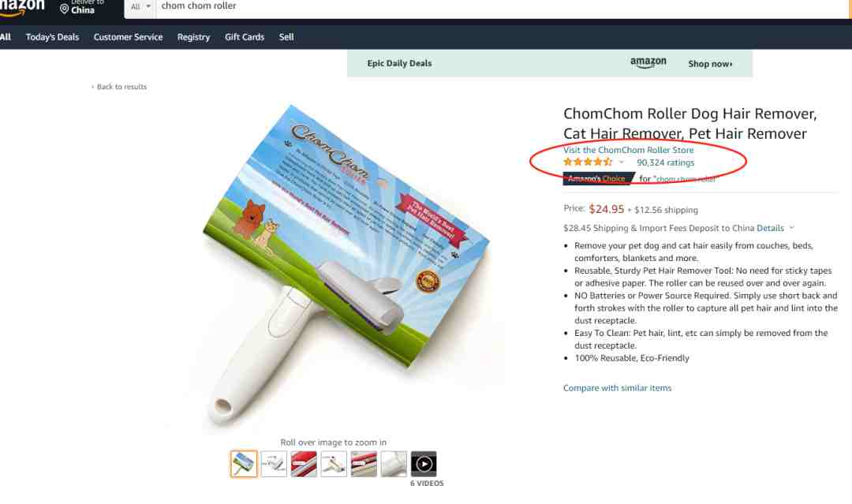Expand the star rating breakdown chevron
Image resolution: width=852 pixels, height=504 pixels.
(x=622, y=162)
